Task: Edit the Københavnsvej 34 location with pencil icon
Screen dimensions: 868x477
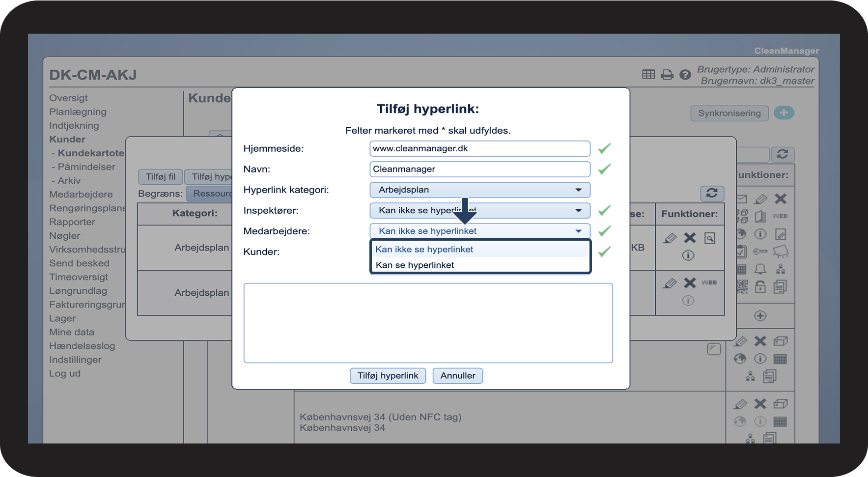Action: pos(740,404)
